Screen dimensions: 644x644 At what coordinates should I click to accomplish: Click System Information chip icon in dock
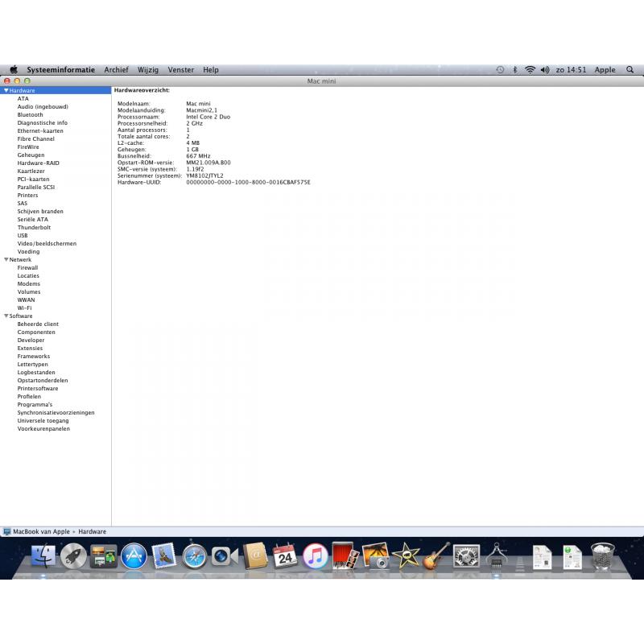(496, 556)
